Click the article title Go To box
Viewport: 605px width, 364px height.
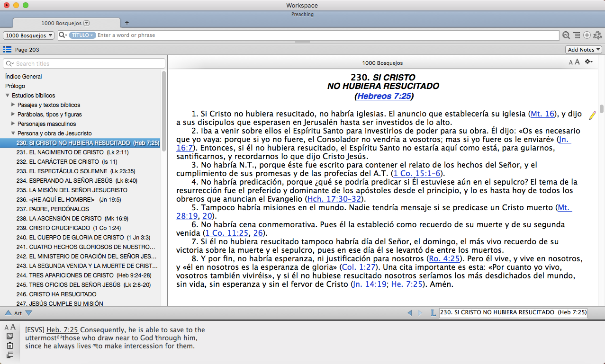[513, 313]
